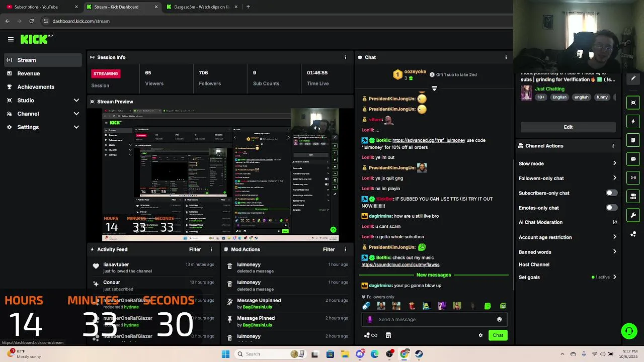The image size is (644, 362).
Task: Open Session Info three-dot options
Action: [x=345, y=57]
